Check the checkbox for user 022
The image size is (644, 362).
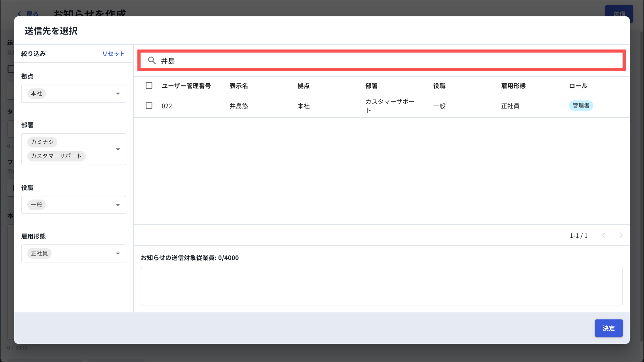point(149,106)
